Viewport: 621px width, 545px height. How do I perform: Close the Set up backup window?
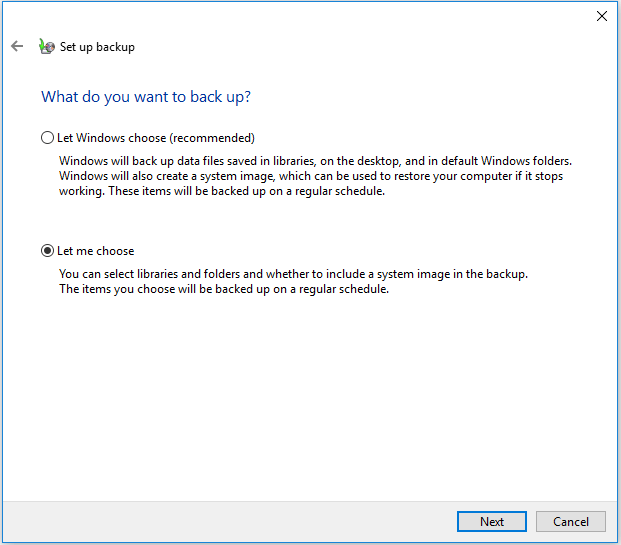tap(602, 16)
